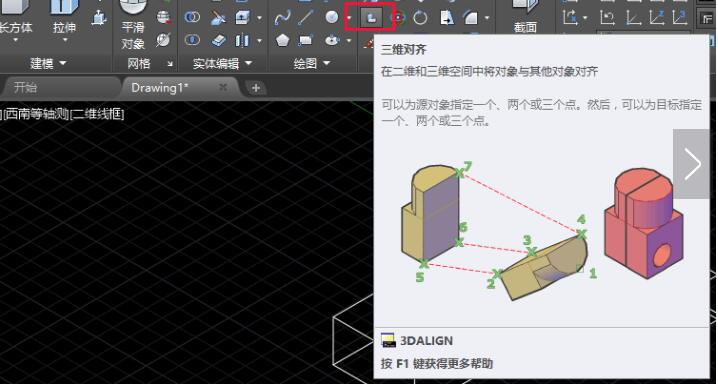Open the dropdown arrow under 长方体
718x384 pixels.
[16, 40]
